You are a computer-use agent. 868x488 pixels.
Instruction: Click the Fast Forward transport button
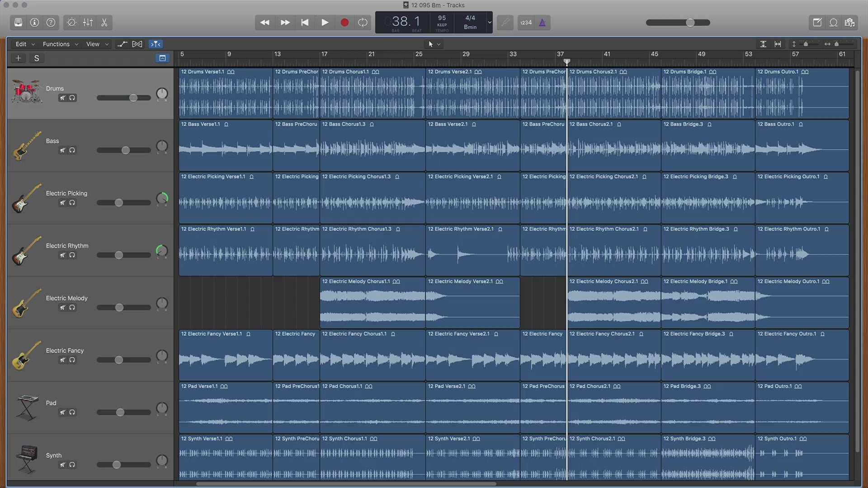(285, 23)
